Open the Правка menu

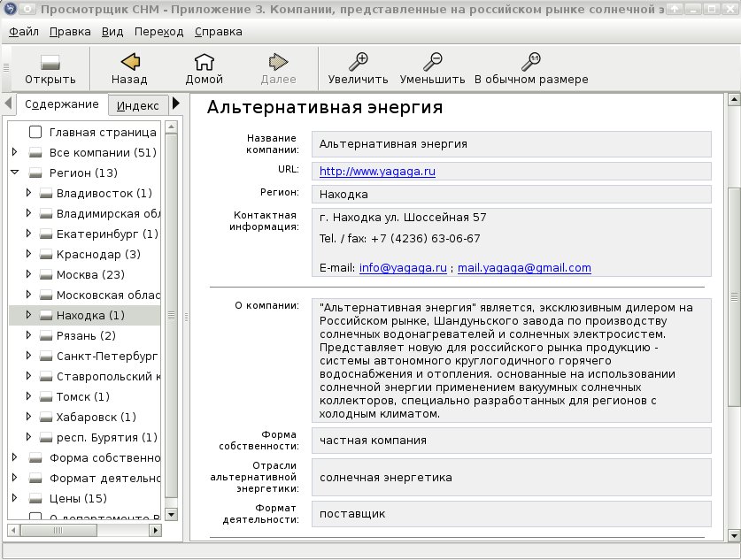pos(70,32)
